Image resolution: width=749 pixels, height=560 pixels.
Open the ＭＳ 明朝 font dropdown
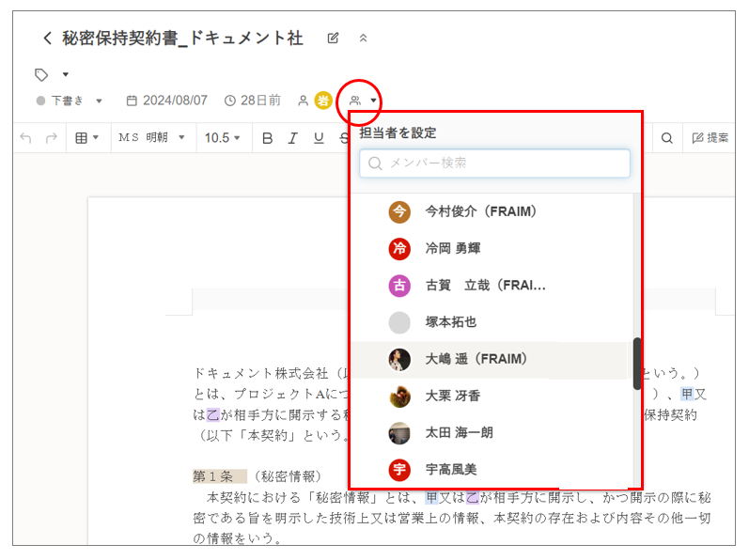click(x=151, y=138)
